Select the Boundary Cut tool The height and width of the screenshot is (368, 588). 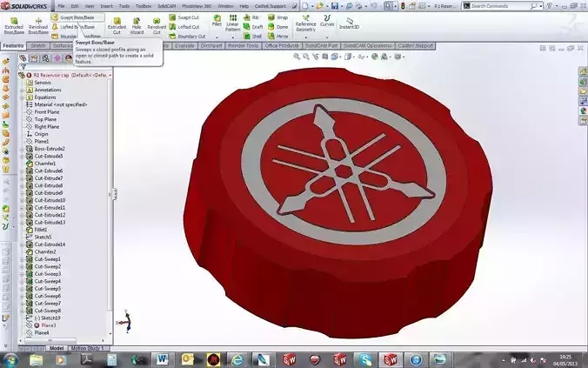pos(187,37)
